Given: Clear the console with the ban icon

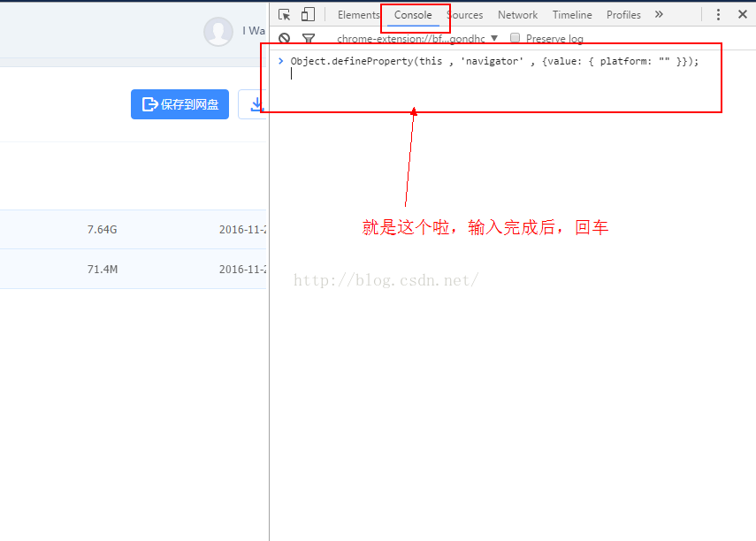Looking at the screenshot, I should click(x=285, y=38).
